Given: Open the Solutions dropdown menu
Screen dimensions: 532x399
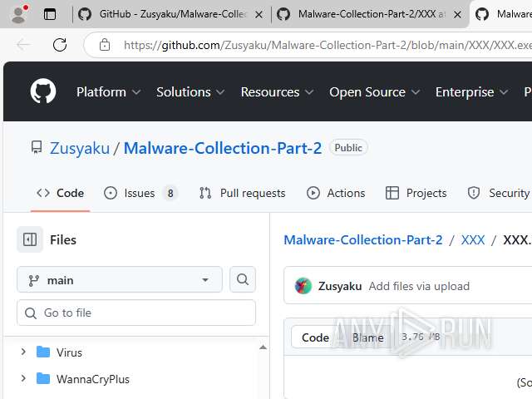Looking at the screenshot, I should (190, 92).
